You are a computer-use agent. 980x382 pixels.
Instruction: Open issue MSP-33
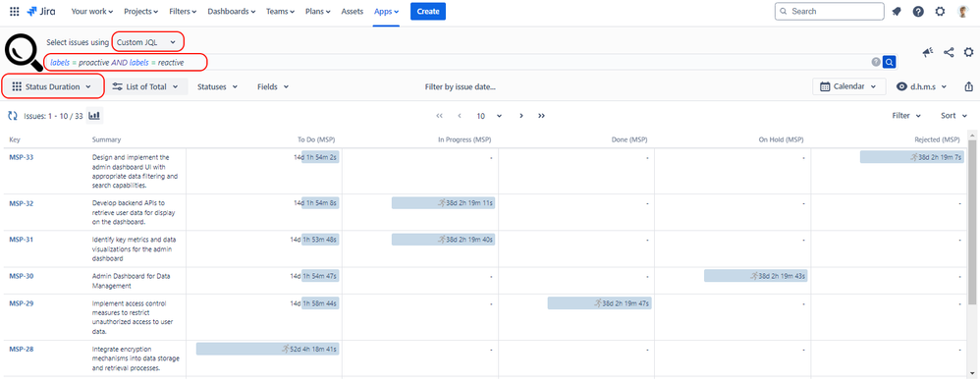click(22, 157)
